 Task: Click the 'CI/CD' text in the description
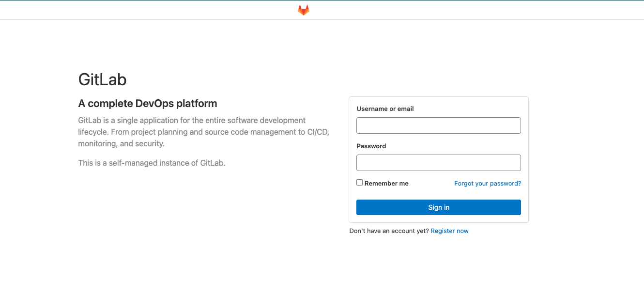[x=318, y=132]
